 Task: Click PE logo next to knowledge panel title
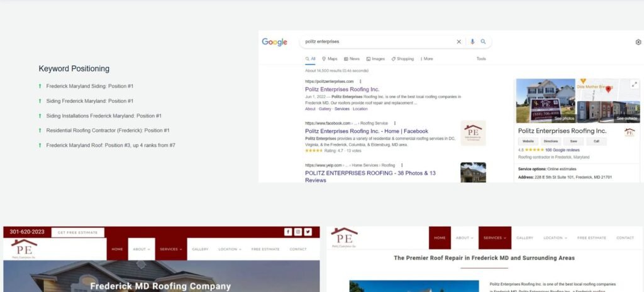(629, 132)
